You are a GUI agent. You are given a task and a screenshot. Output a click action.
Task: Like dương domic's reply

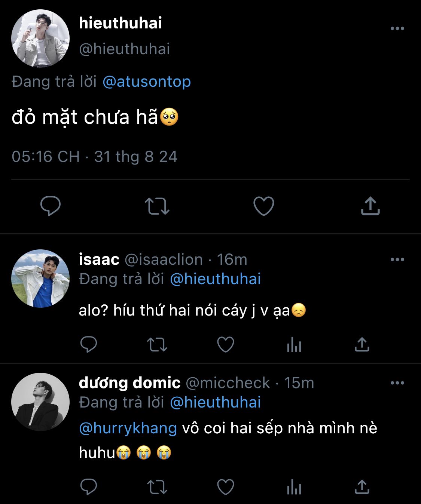point(226,487)
